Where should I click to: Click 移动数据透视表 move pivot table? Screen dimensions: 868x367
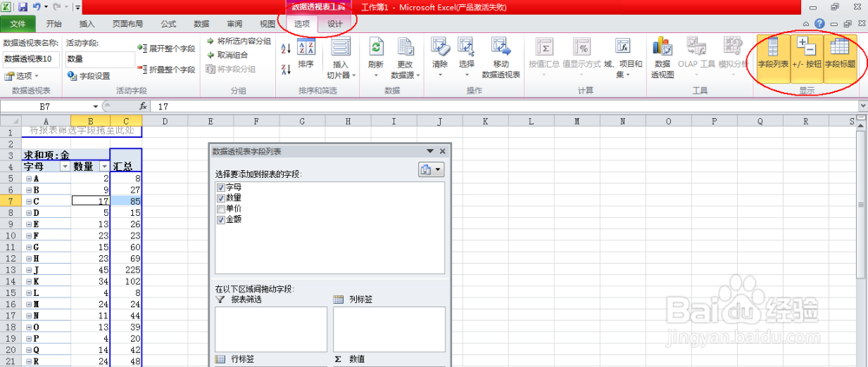pyautogui.click(x=501, y=58)
